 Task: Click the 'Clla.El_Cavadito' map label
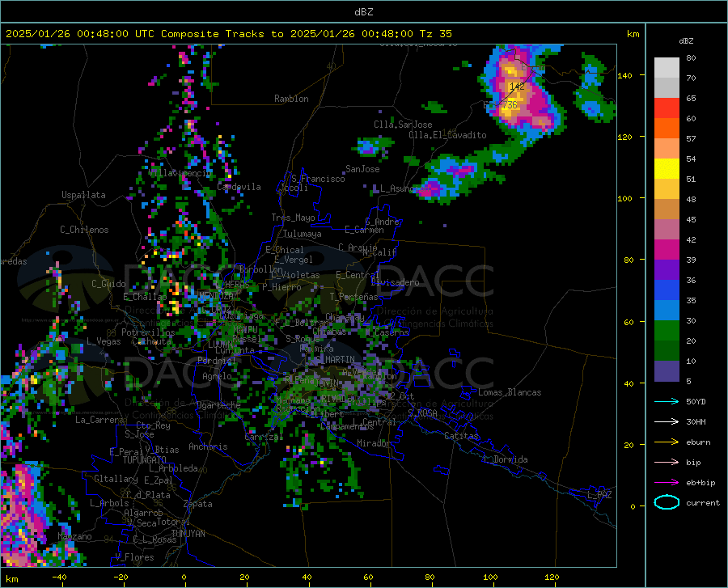pos(447,135)
